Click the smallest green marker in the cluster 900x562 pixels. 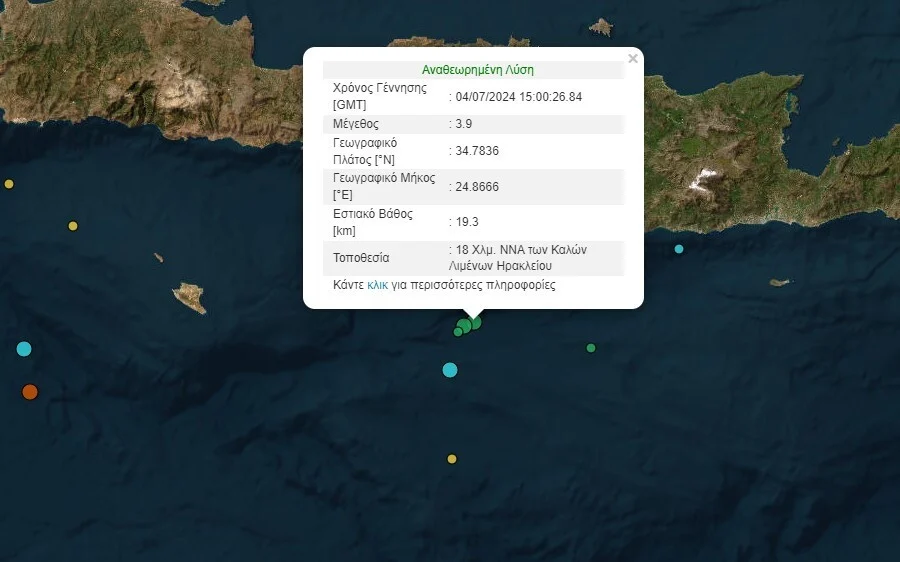458,332
